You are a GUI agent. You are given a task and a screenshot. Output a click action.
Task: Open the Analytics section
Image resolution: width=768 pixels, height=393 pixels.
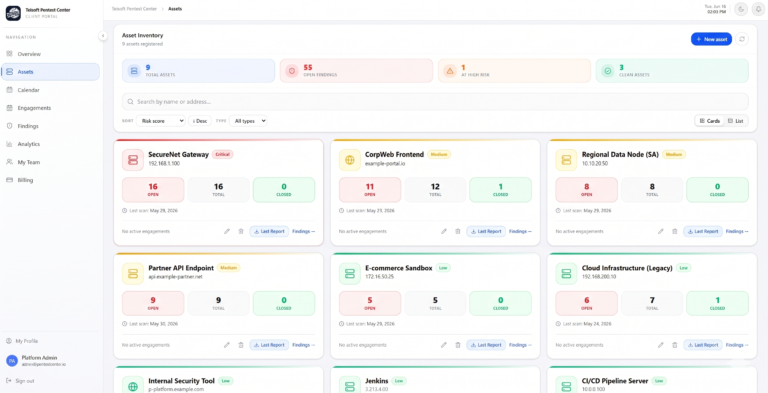(50, 144)
